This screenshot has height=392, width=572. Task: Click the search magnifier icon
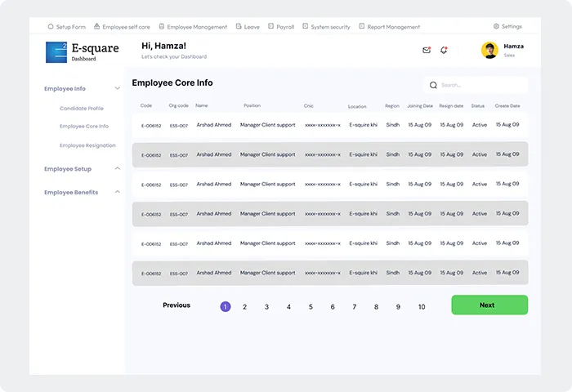[432, 85]
